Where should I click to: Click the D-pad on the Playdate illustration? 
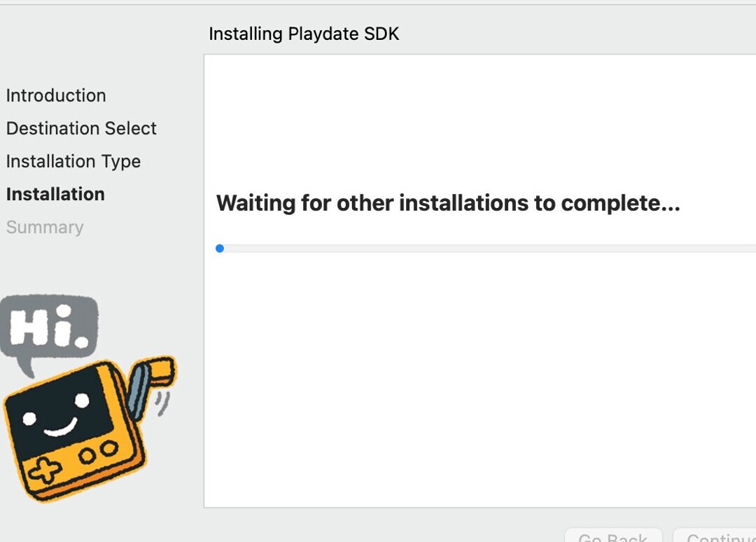44,470
